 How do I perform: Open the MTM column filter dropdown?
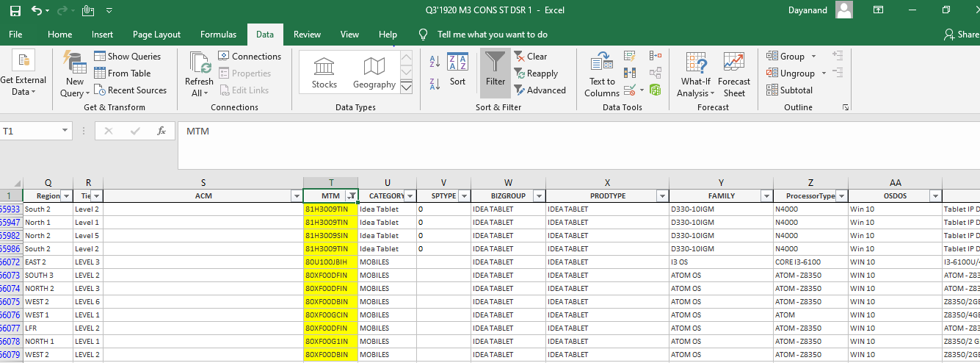point(352,196)
